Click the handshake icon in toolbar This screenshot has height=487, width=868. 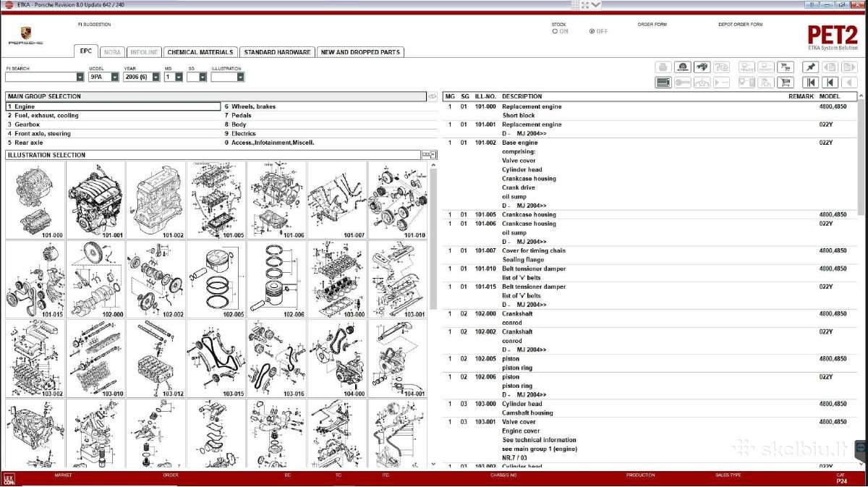(702, 67)
